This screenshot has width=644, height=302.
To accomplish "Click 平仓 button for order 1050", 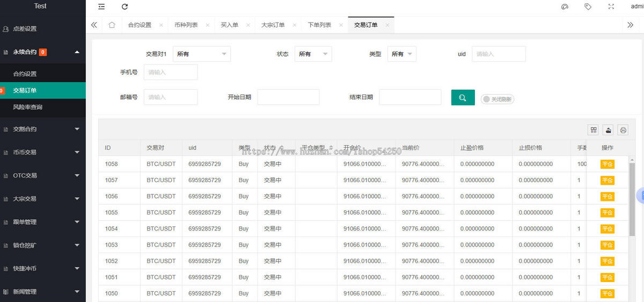I will 608,294.
